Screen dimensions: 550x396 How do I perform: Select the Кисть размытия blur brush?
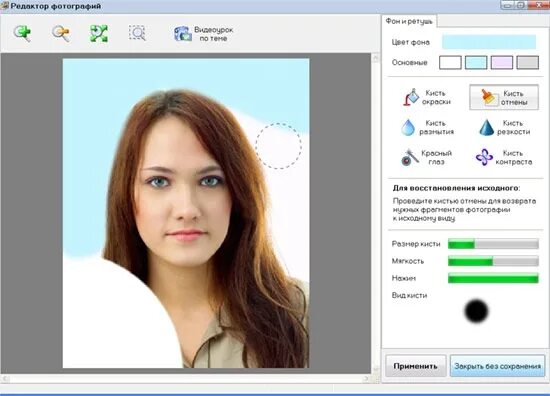pyautogui.click(x=427, y=127)
